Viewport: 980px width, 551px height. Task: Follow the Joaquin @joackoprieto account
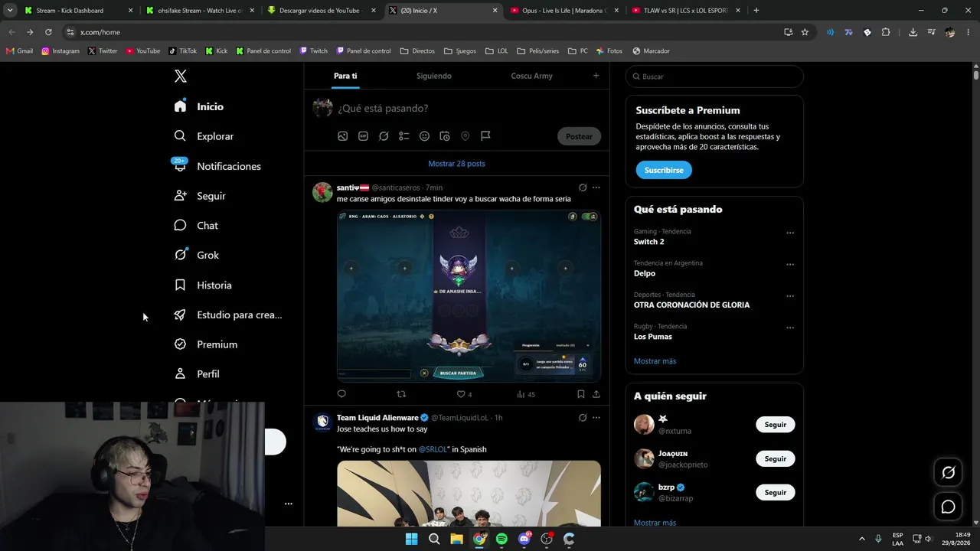click(776, 458)
